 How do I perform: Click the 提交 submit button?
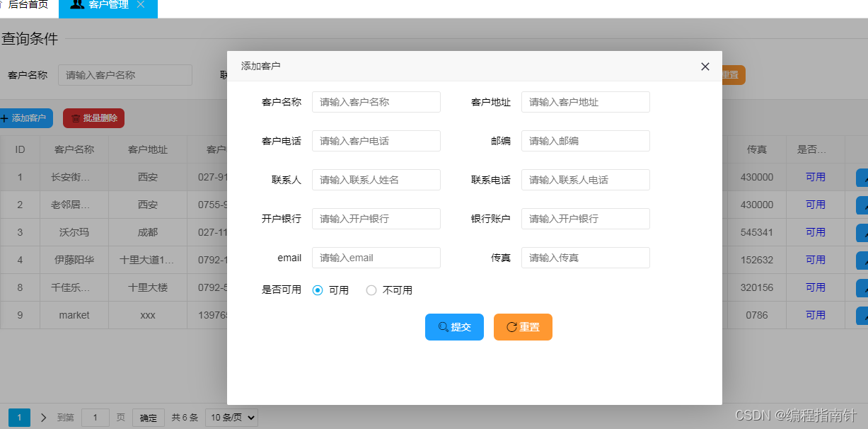[x=454, y=327]
